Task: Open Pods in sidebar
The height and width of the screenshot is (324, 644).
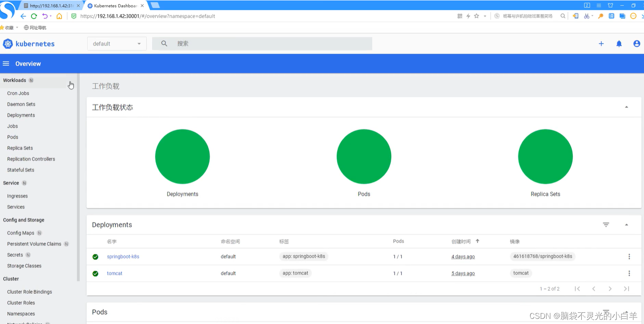Action: click(x=12, y=137)
